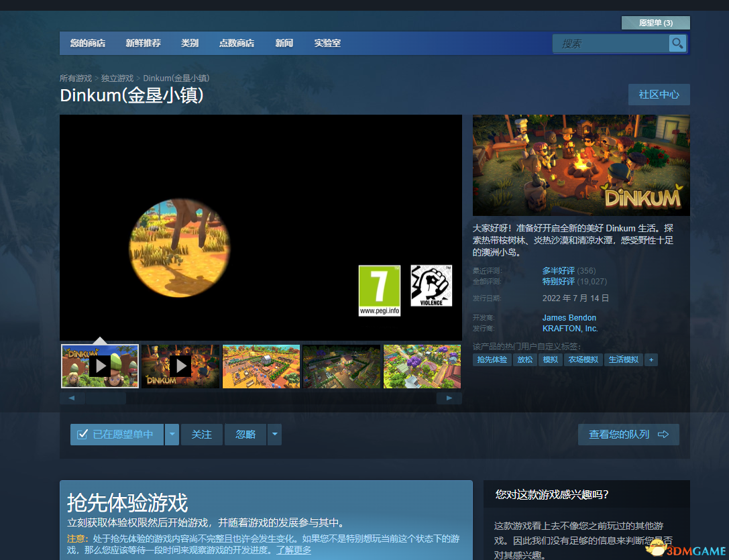Image resolution: width=729 pixels, height=560 pixels.
Task: Play the second Dinkum trailer thumbnail
Action: [x=180, y=366]
